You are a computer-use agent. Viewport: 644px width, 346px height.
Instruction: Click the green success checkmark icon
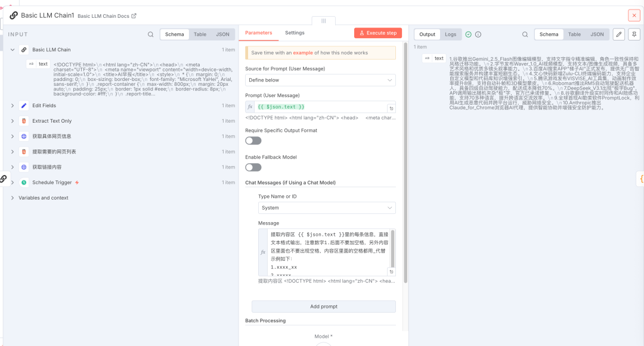click(468, 35)
